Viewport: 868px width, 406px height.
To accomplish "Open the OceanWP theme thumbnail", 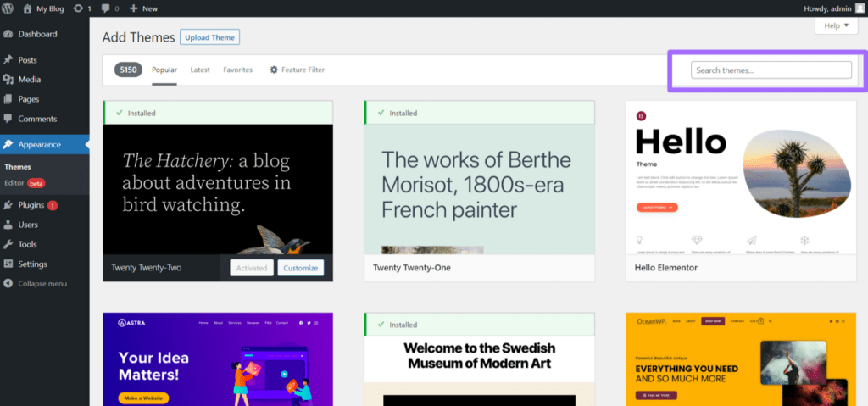I will tap(741, 359).
